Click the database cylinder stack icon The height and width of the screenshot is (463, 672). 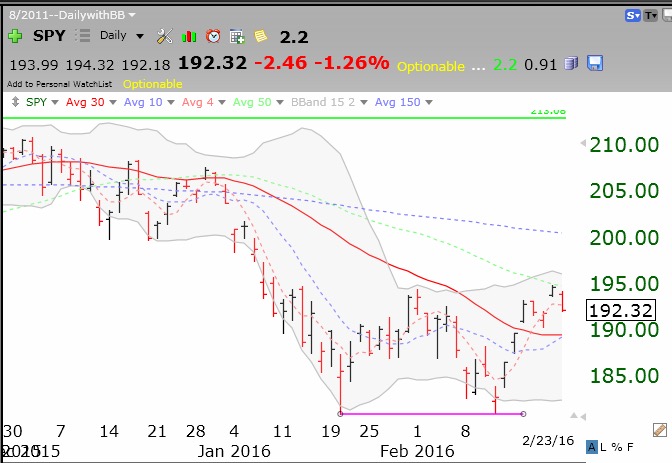571,63
